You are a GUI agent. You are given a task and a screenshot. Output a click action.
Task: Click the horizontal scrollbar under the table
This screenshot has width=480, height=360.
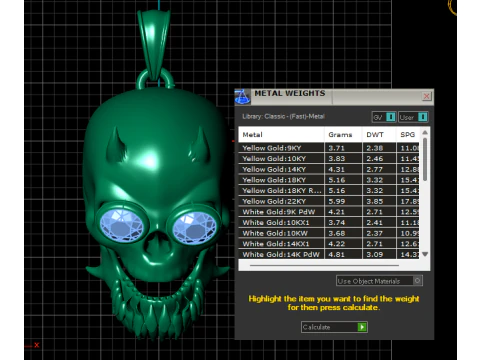(324, 266)
